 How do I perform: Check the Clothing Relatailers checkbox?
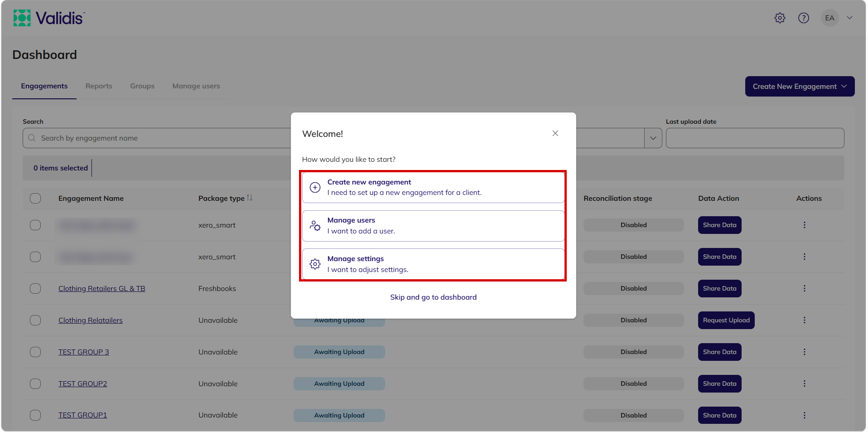click(x=35, y=320)
